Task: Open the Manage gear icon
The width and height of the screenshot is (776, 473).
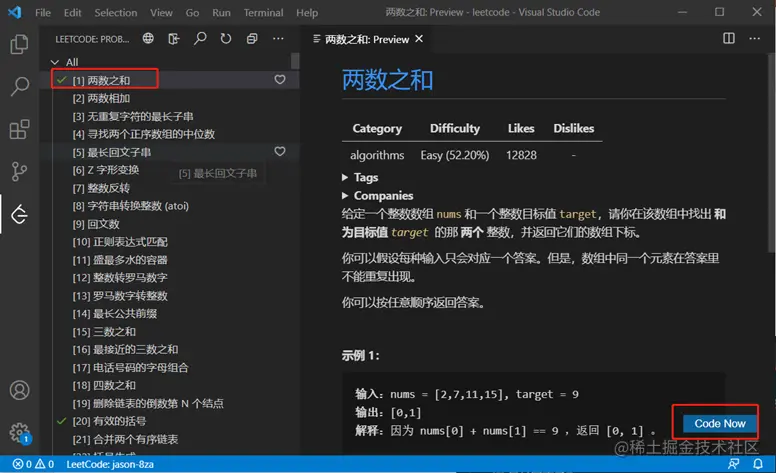Action: 19,432
